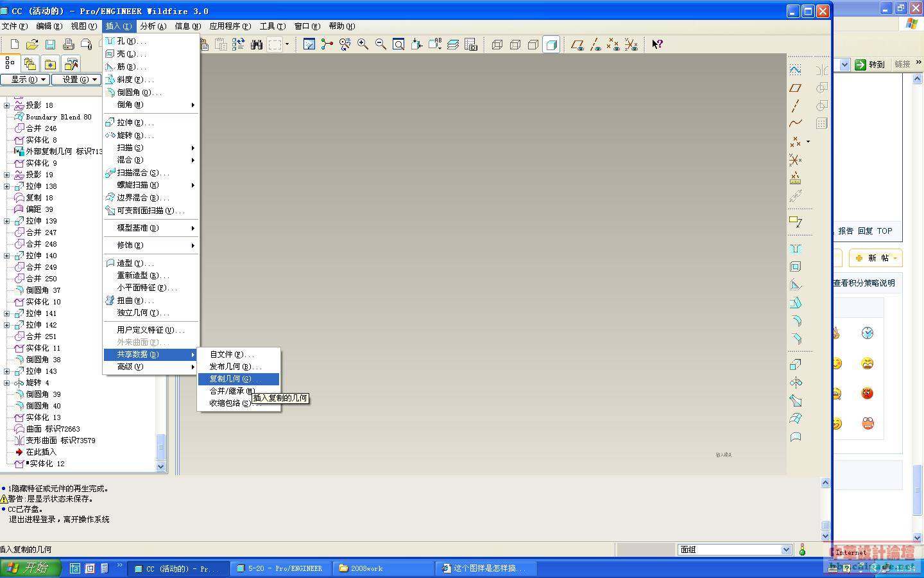
Task: Toggle datum points display
Action: (x=613, y=44)
